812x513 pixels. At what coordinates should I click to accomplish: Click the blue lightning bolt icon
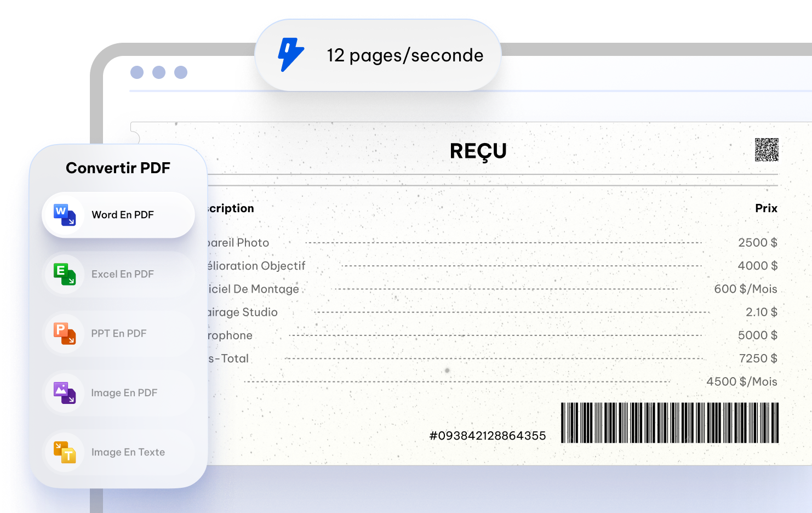point(291,55)
